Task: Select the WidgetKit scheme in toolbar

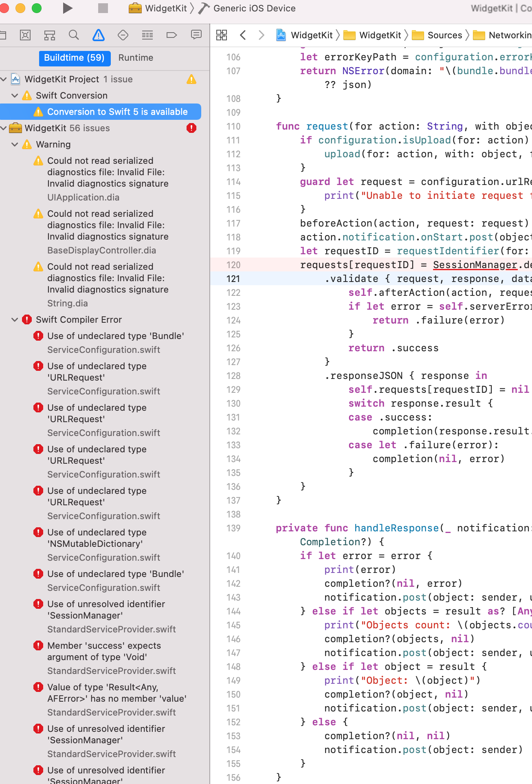Action: [x=158, y=8]
